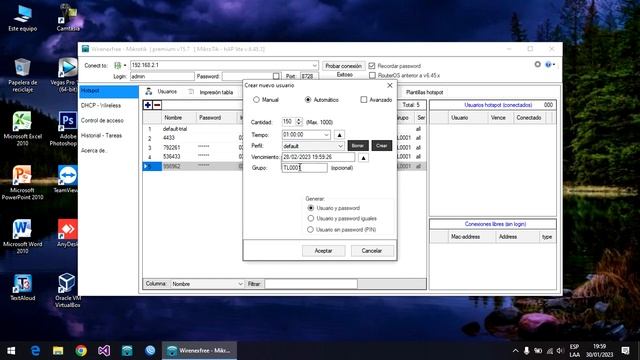Viewport: 640px width, 360px height.
Task: Expand the Perfil dropdown
Action: pyautogui.click(x=340, y=146)
